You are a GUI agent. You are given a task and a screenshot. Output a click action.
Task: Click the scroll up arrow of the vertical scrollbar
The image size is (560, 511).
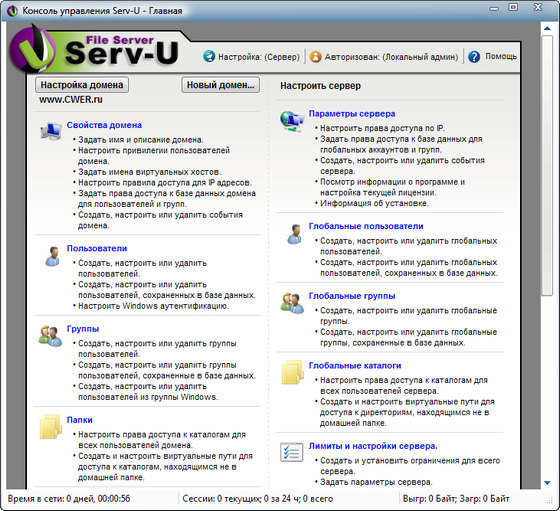point(547,28)
